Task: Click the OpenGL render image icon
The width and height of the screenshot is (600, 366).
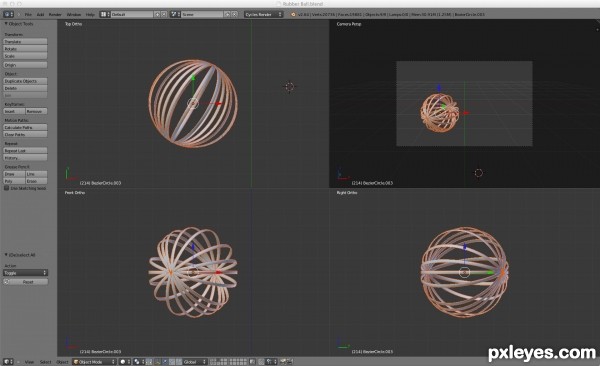Action: [x=283, y=362]
